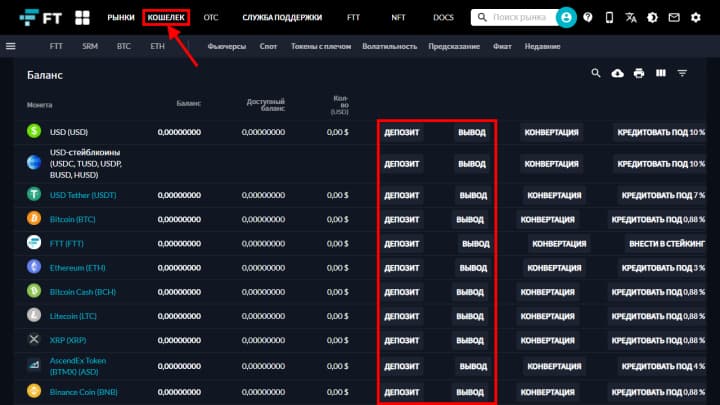
Task: Click Депозит for Litecoin (LTC)
Action: [x=401, y=316]
